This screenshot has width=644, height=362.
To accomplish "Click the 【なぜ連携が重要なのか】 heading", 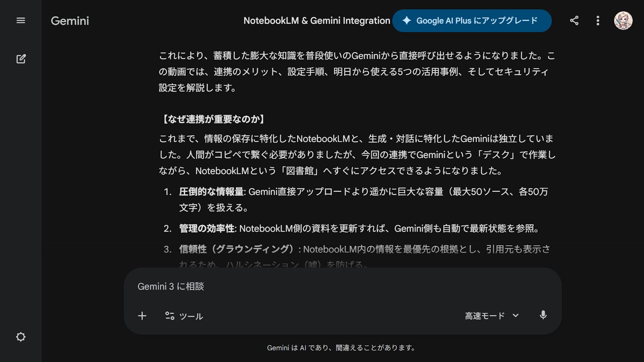I will 213,119.
